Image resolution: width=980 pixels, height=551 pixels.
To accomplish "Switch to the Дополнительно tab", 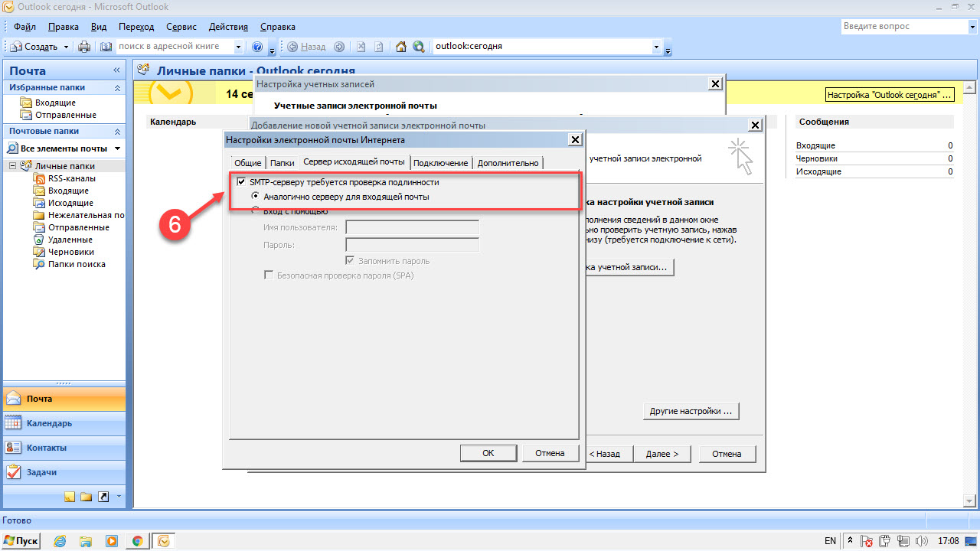I will (508, 163).
